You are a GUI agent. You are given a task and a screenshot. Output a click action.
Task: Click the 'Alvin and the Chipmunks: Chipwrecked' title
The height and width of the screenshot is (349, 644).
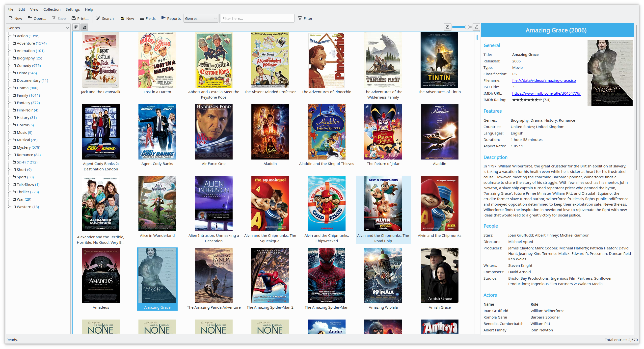326,238
